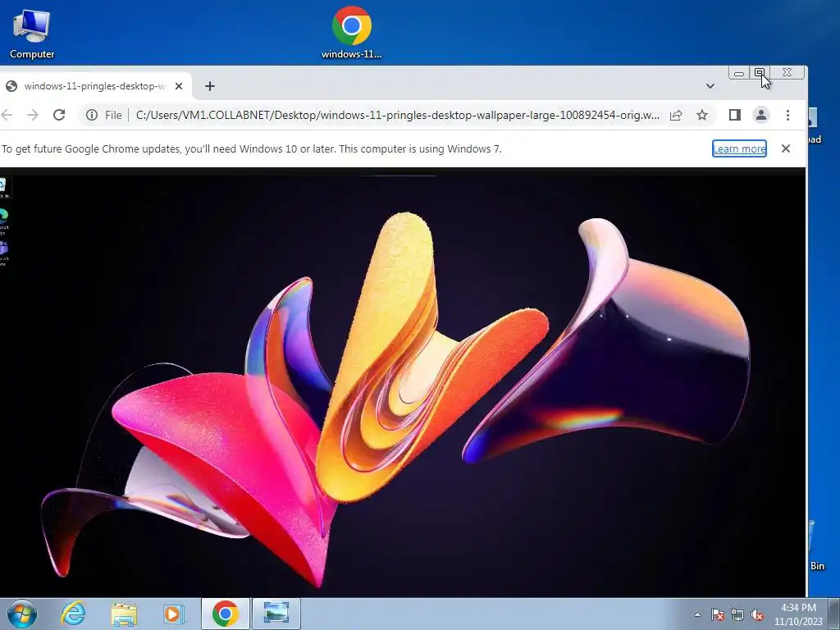Open Chrome side panel
Screen dimensions: 840x630
734,115
